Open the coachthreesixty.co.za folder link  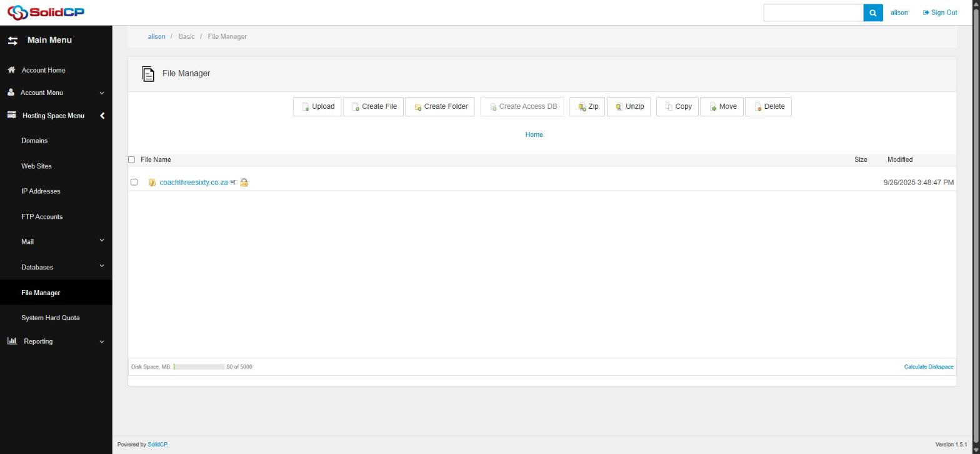point(194,183)
